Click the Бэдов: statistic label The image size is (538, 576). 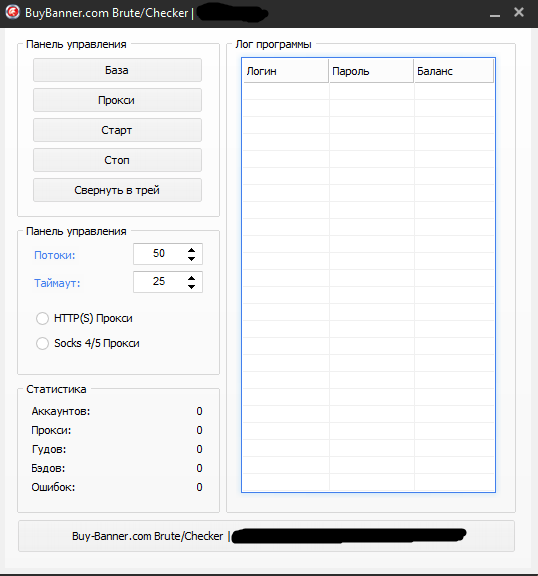(x=48, y=468)
